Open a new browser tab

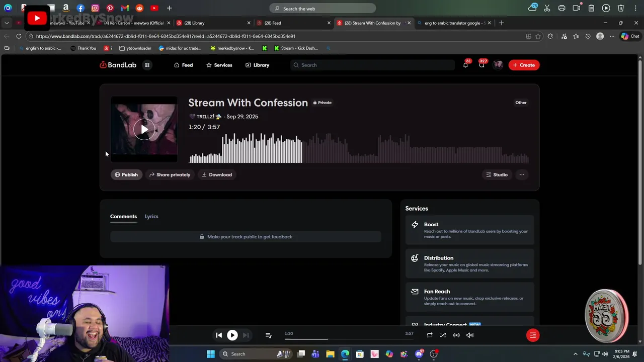click(x=501, y=23)
